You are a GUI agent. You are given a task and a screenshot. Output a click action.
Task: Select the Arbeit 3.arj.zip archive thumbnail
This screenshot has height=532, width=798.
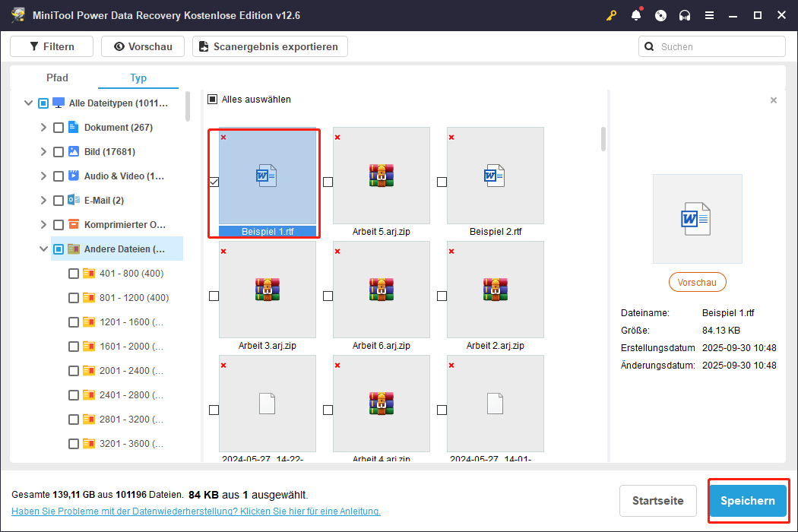coord(268,290)
